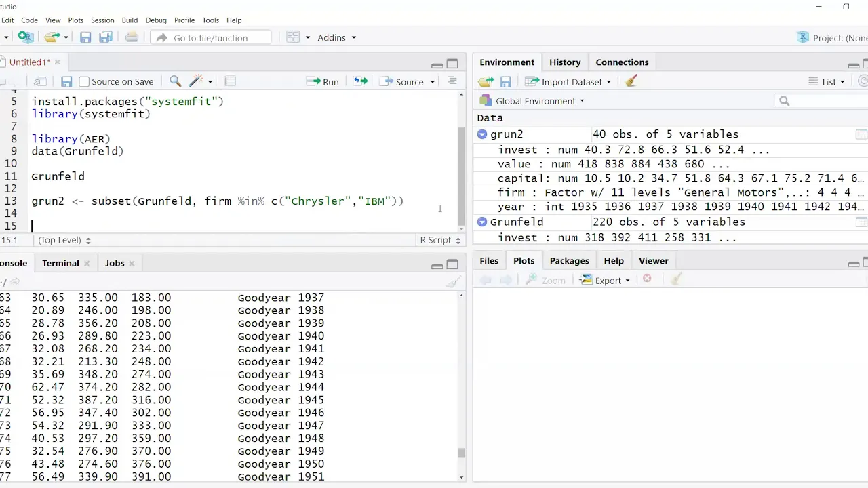868x488 pixels.
Task: Switch to Connections tab
Action: click(622, 62)
